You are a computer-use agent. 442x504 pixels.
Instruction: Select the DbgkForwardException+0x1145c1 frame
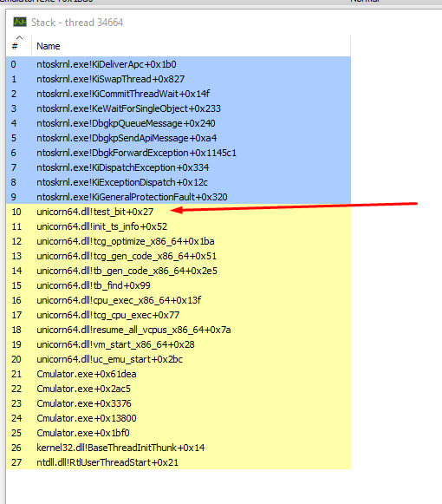click(179, 153)
